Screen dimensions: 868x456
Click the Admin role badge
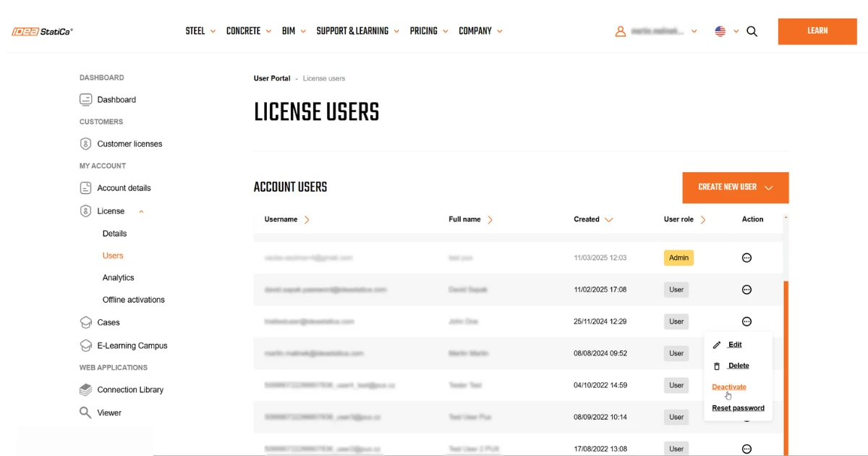678,258
